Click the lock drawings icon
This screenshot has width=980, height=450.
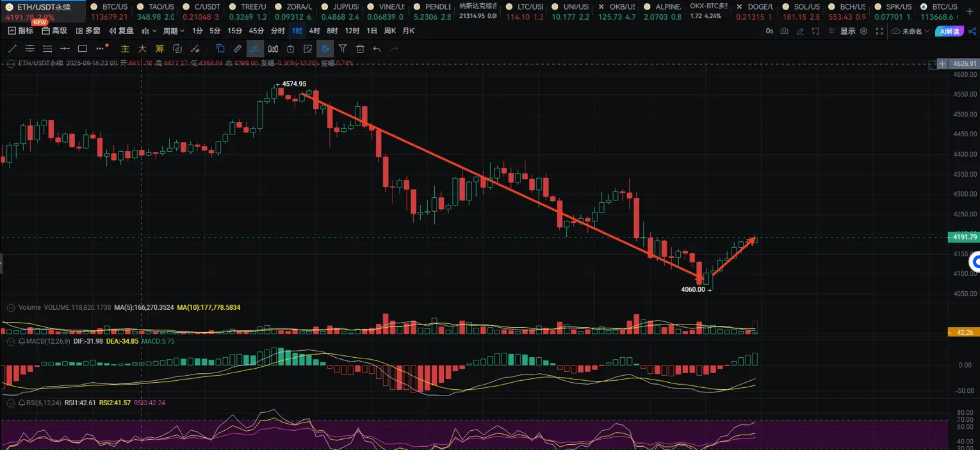pyautogui.click(x=290, y=49)
